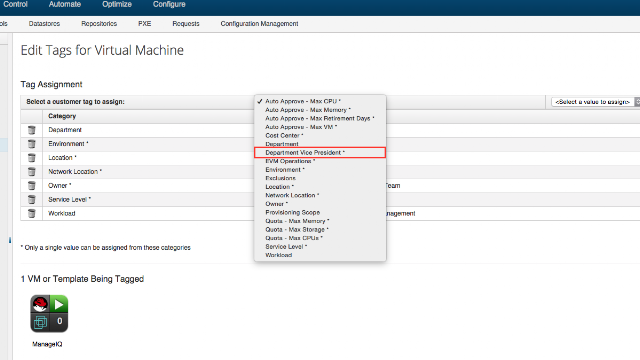
Task: Open the Automate top menu
Action: tap(65, 4)
